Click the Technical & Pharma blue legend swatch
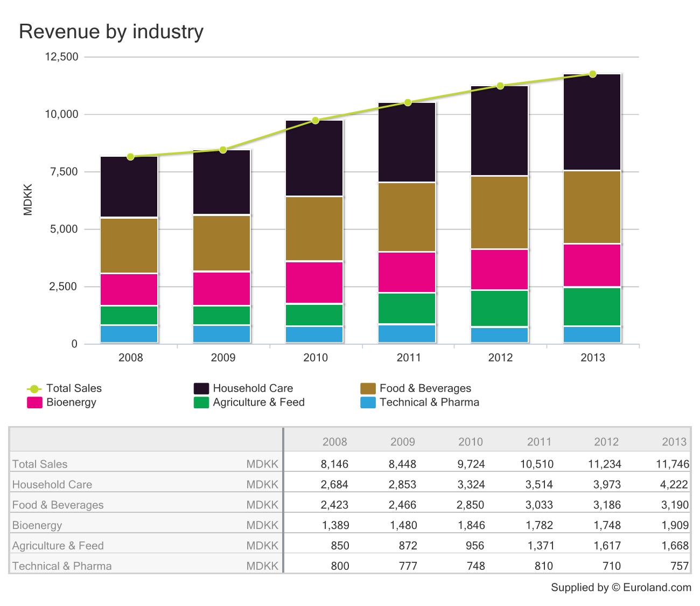This screenshot has height=606, width=700. coord(368,402)
